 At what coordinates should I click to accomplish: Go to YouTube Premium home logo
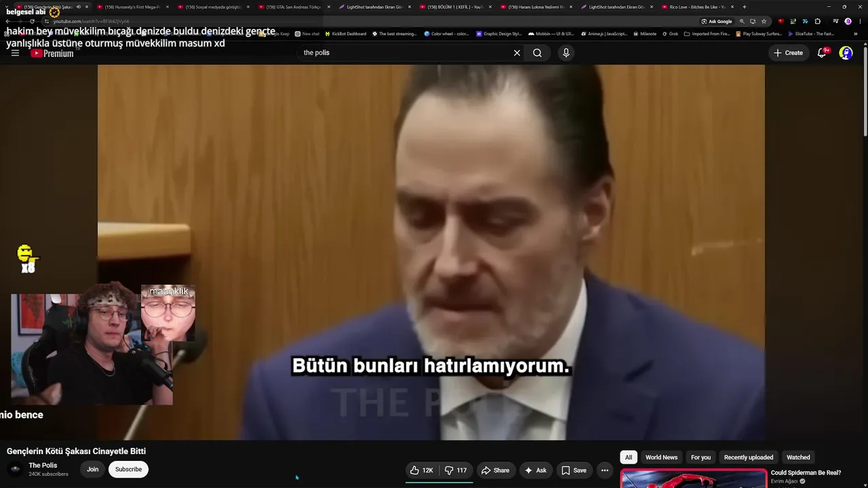coord(52,53)
